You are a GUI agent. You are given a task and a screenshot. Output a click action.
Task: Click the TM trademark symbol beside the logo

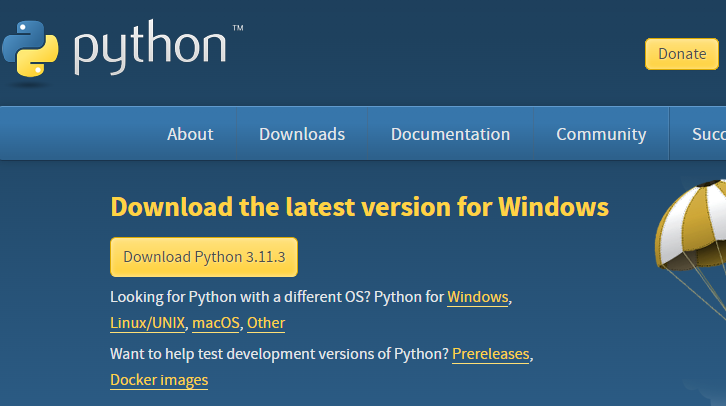(x=237, y=28)
